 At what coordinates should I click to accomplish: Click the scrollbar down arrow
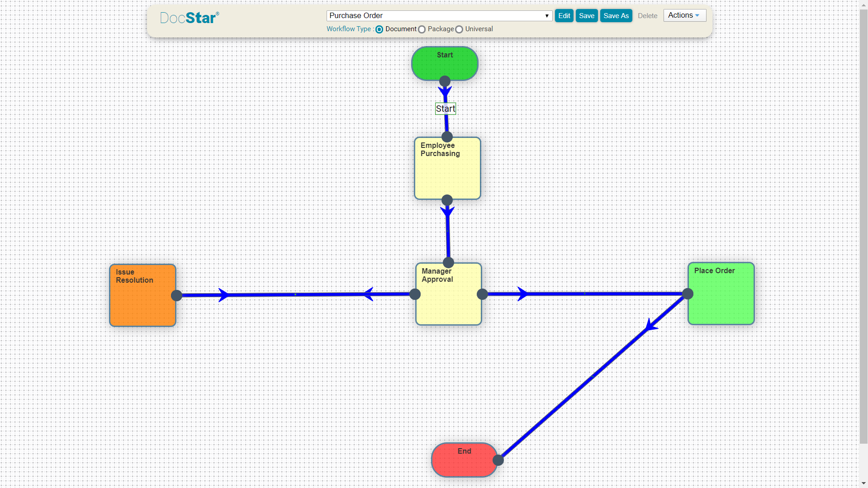[x=863, y=483]
